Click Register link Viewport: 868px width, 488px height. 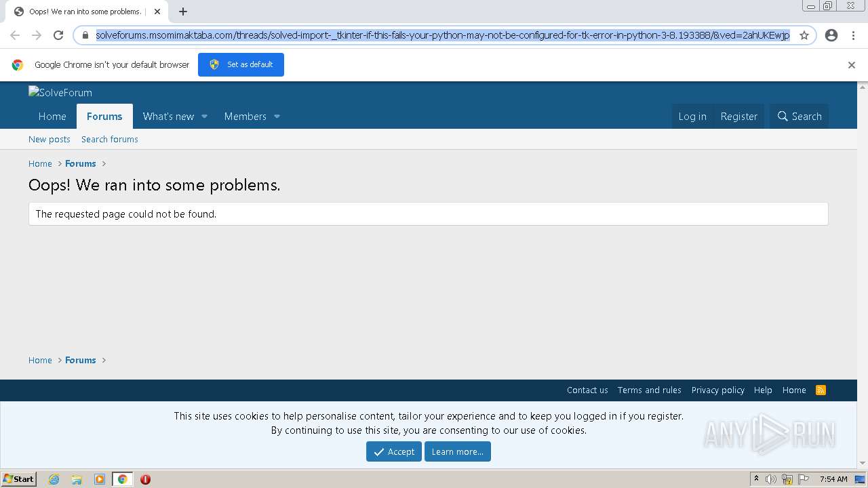click(x=738, y=117)
